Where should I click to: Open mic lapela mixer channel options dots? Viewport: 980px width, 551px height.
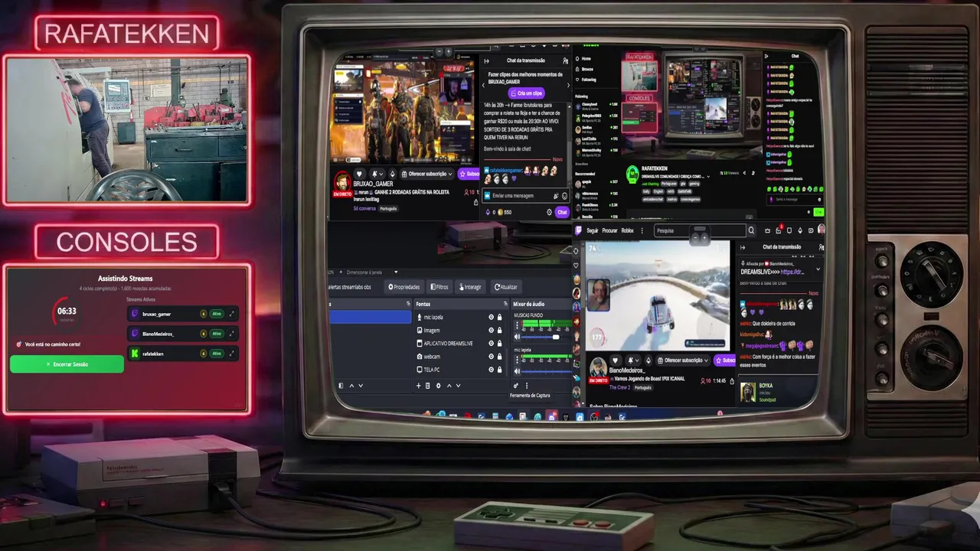click(517, 360)
